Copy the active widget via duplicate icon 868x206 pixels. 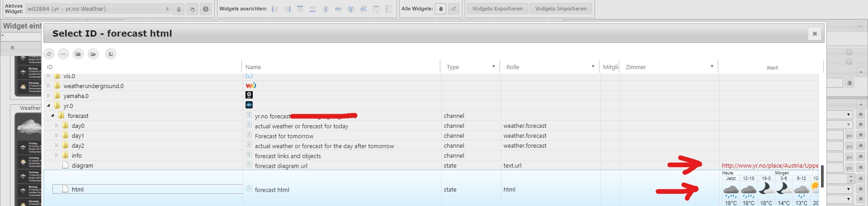[x=192, y=9]
